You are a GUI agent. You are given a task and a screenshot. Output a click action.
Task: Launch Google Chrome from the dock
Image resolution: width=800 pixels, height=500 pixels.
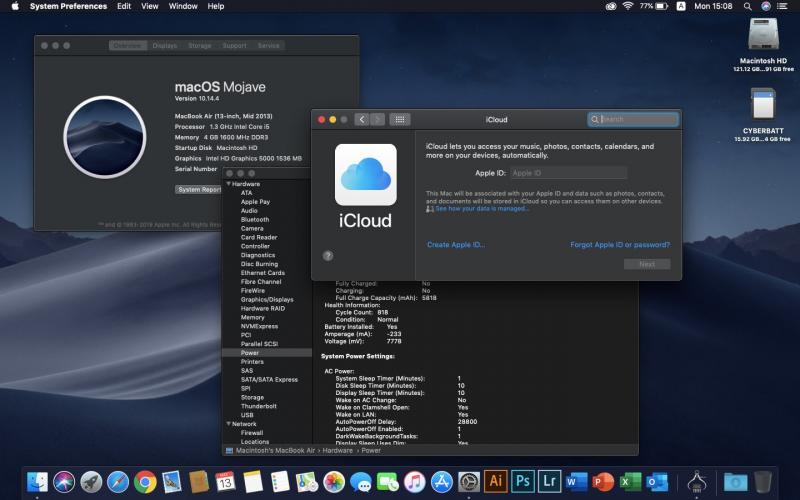(145, 482)
